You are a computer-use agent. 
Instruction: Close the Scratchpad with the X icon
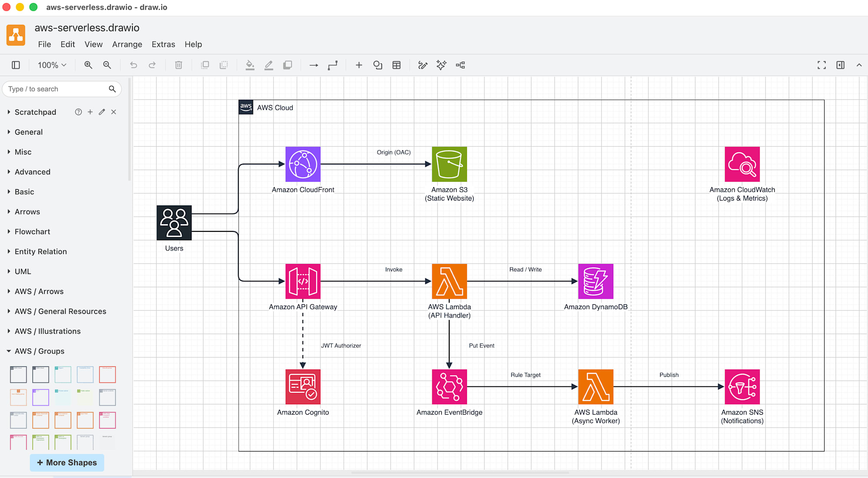pyautogui.click(x=113, y=112)
